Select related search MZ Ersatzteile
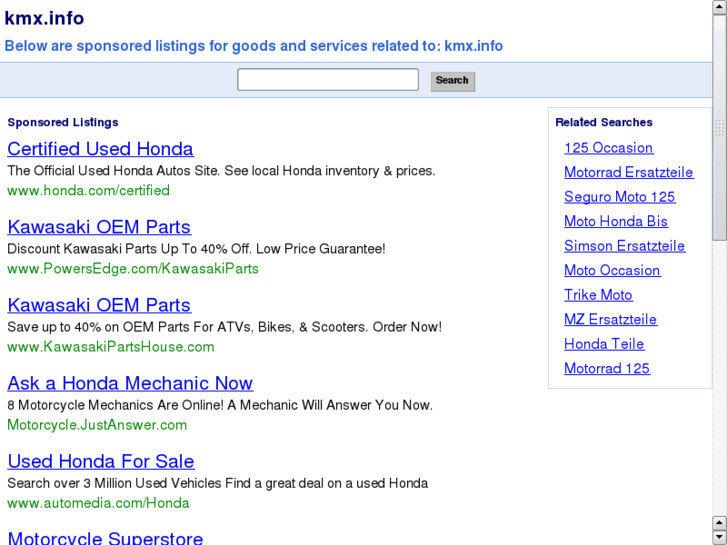The image size is (727, 545). click(611, 320)
